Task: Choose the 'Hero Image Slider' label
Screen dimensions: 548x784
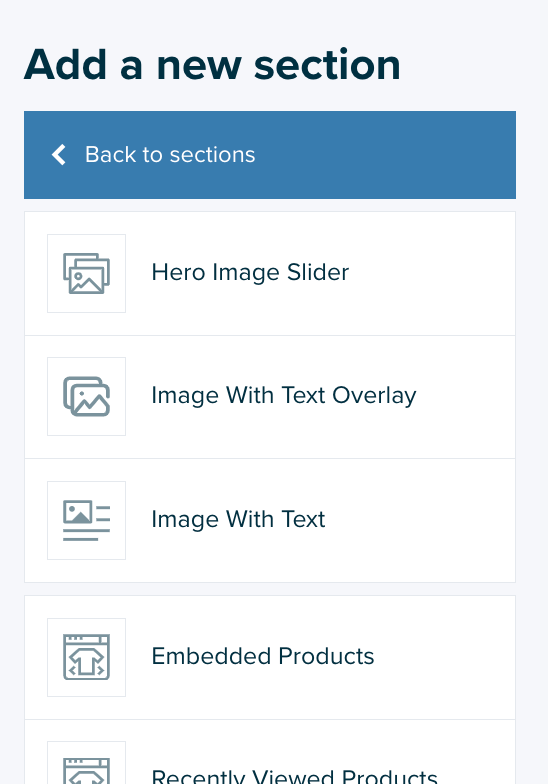Action: pos(250,273)
